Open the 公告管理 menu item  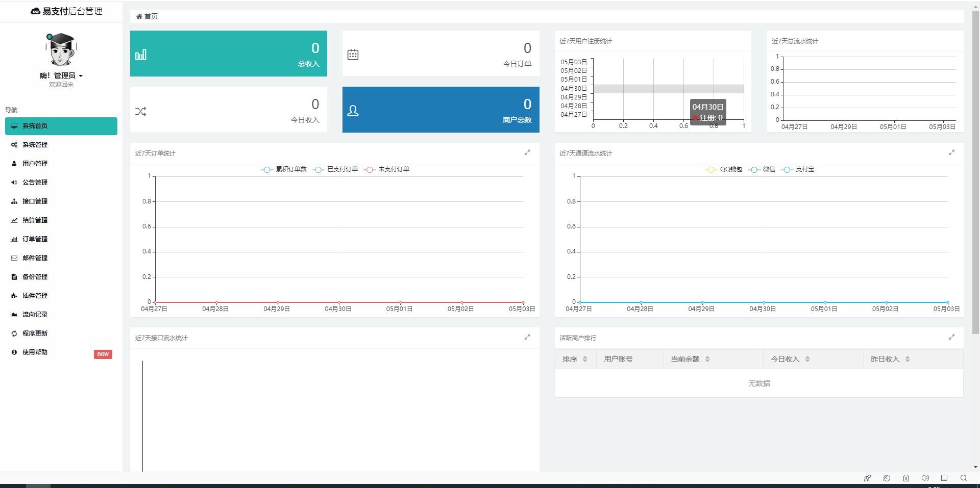coord(61,183)
